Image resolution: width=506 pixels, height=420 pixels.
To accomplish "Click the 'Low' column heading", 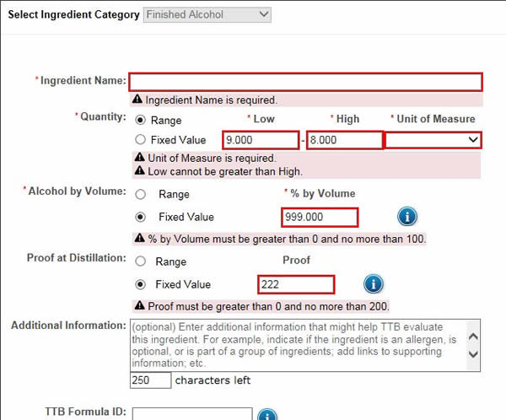I will click(264, 119).
